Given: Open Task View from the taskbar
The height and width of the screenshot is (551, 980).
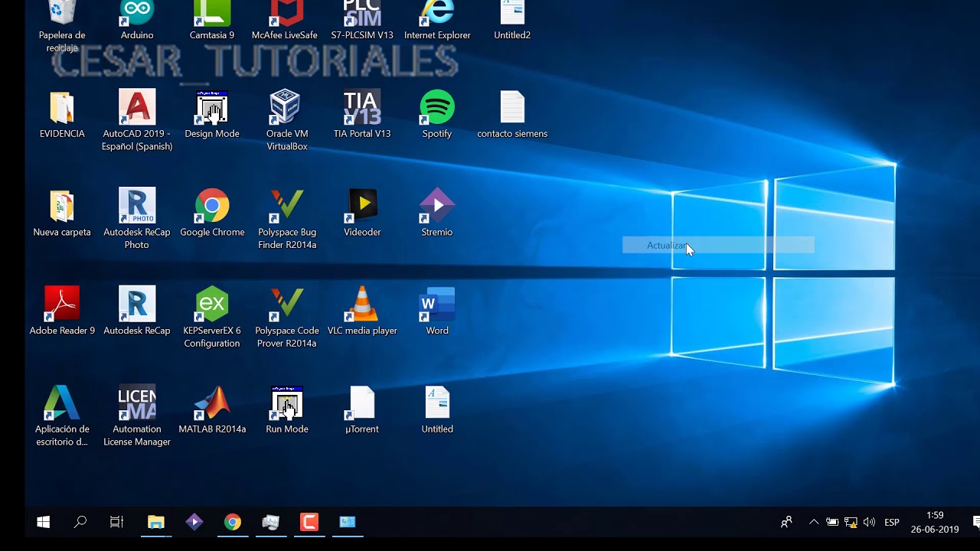Looking at the screenshot, I should [x=116, y=522].
